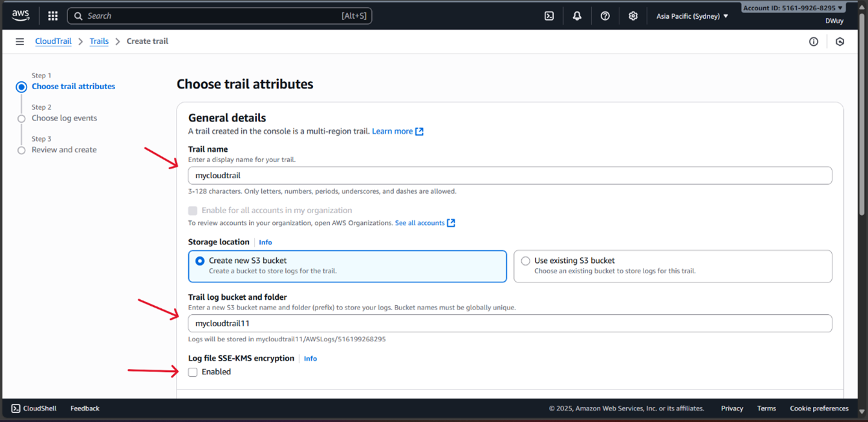Open the notifications bell icon
The height and width of the screenshot is (422, 868).
(577, 16)
